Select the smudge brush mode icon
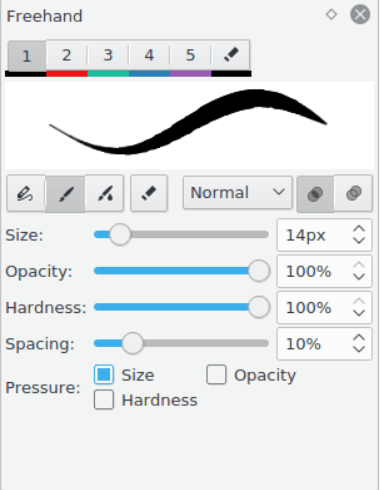This screenshot has height=490, width=380. click(x=105, y=193)
